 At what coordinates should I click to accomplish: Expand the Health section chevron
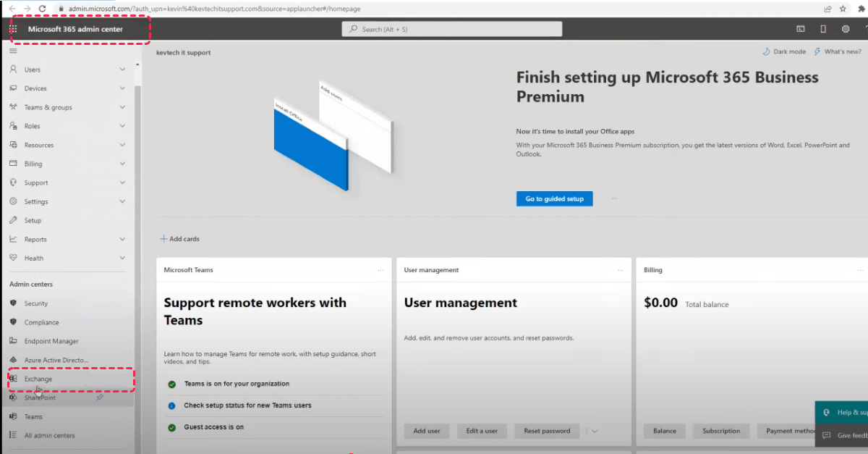[122, 258]
